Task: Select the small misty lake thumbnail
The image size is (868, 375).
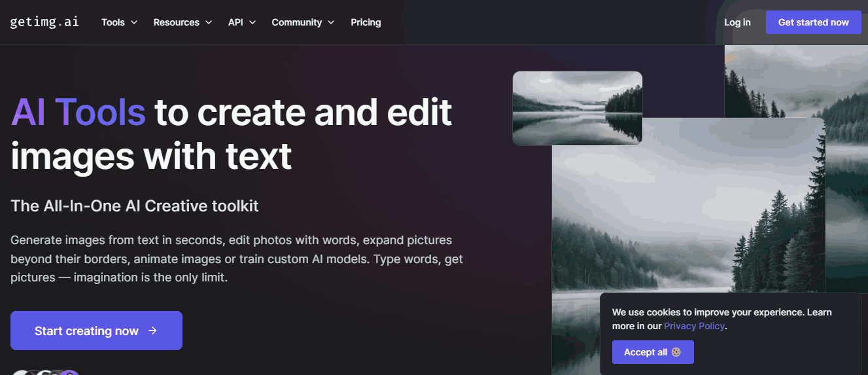Action: (x=577, y=108)
